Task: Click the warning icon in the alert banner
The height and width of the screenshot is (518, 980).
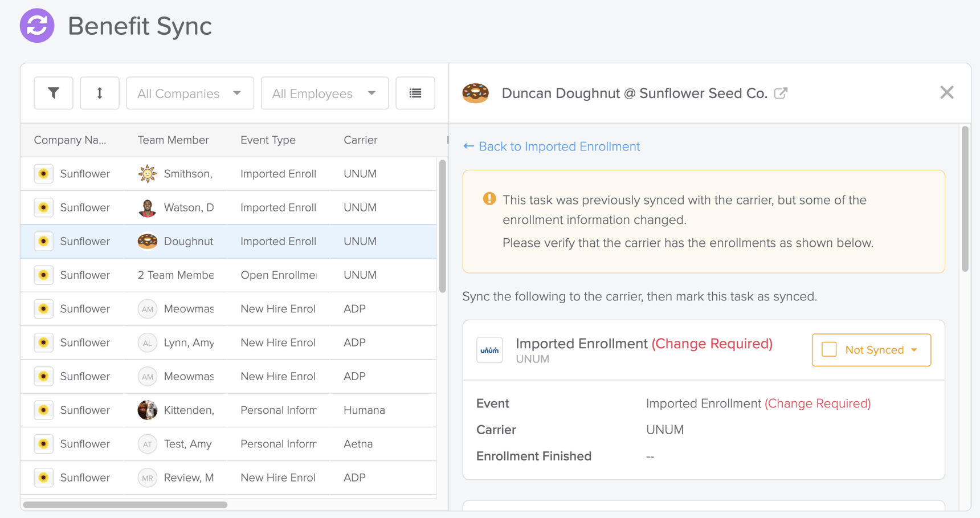Action: pos(488,199)
